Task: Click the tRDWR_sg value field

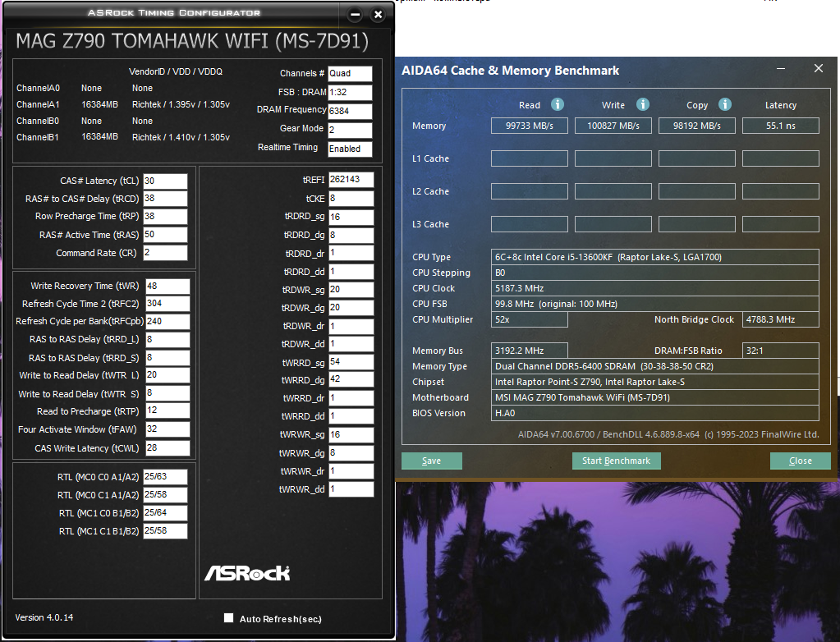Action: [351, 290]
